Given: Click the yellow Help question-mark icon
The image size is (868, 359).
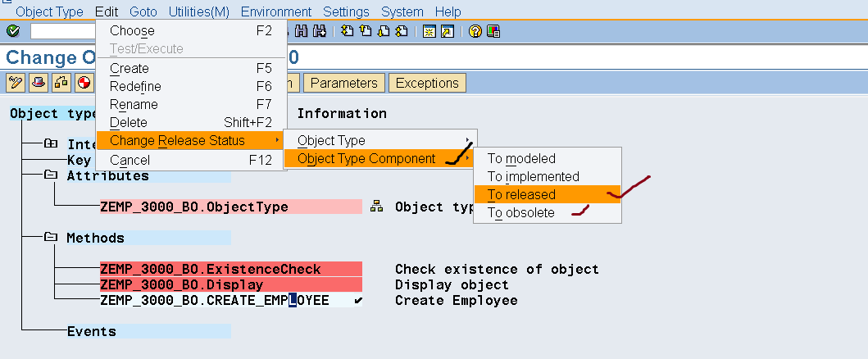Looking at the screenshot, I should (475, 31).
